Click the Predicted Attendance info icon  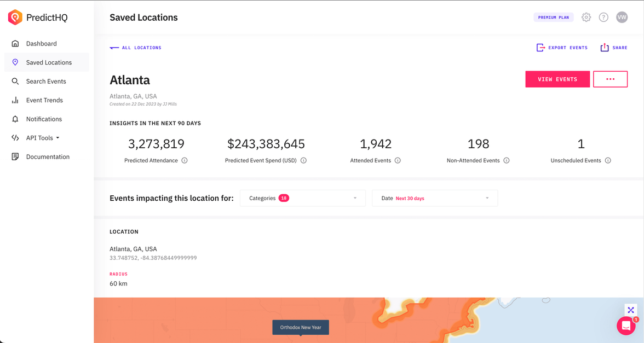[x=185, y=161]
